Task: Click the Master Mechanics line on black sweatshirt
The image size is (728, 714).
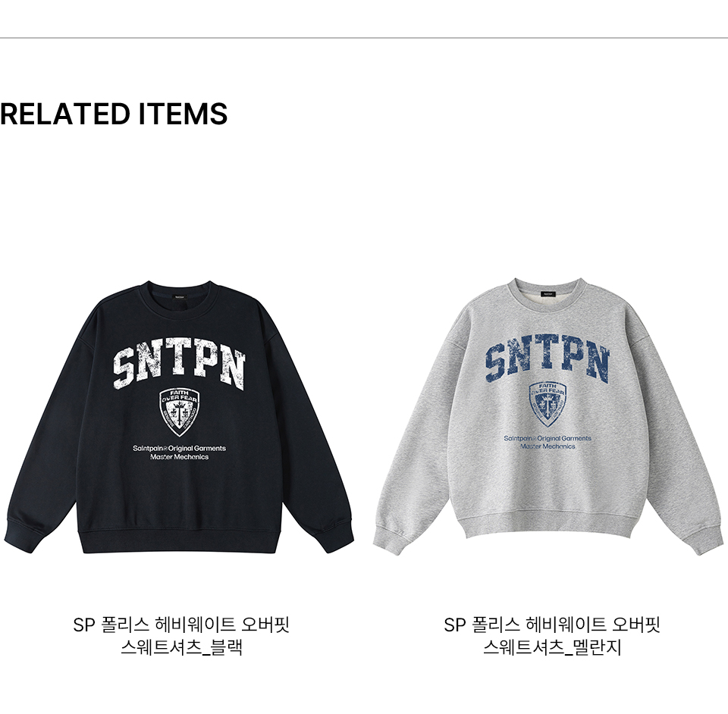Action: coord(179,457)
